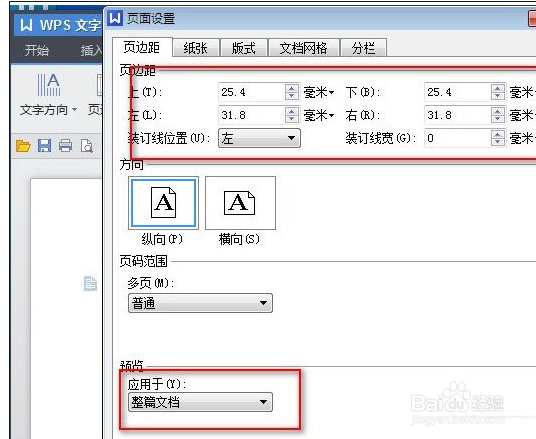Print using the printer icon

coord(66,146)
